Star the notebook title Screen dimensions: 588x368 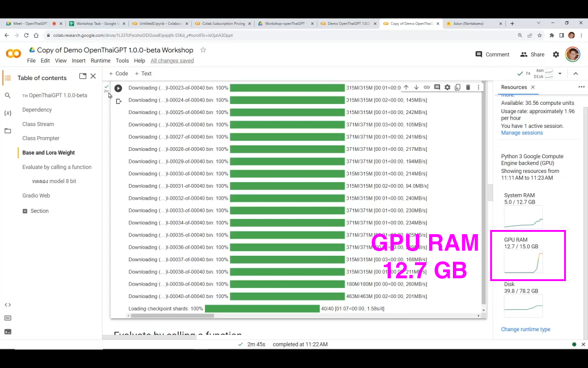[x=203, y=50]
